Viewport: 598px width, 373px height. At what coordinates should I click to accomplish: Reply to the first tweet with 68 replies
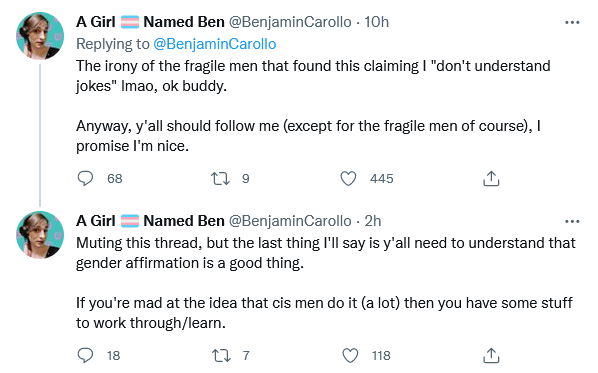(x=85, y=178)
